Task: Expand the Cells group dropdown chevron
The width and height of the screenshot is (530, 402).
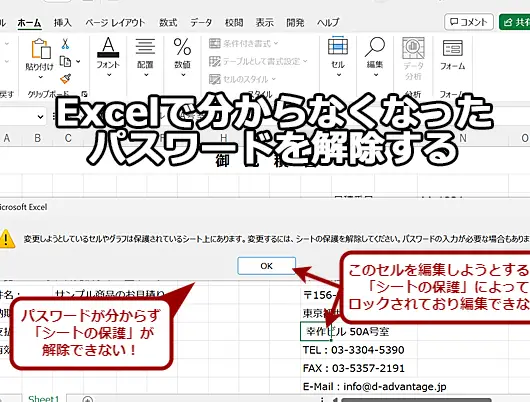Action: [x=339, y=75]
